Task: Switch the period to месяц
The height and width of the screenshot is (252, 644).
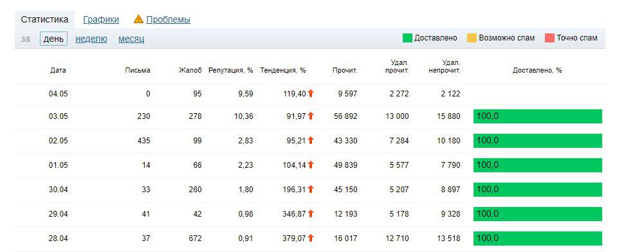Action: point(131,39)
